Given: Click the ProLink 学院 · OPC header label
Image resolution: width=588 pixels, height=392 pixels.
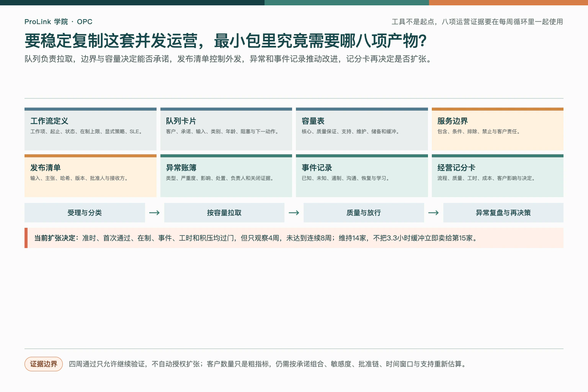Looking at the screenshot, I should (x=58, y=22).
